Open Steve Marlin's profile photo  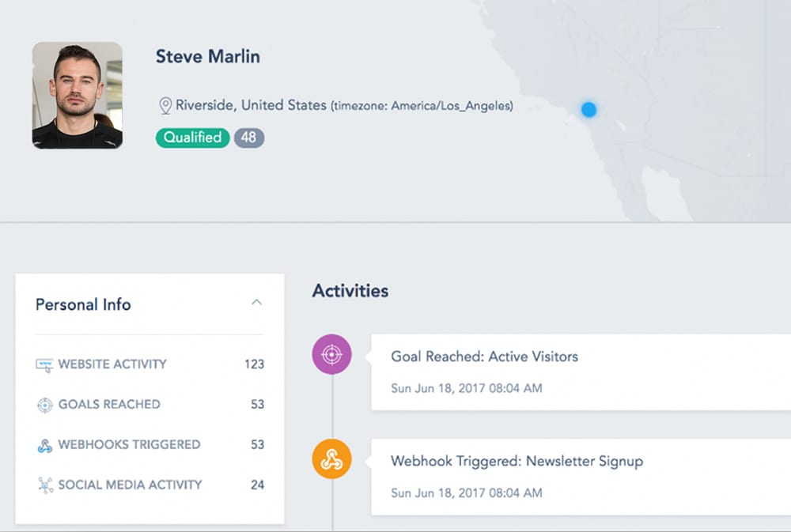coord(78,96)
